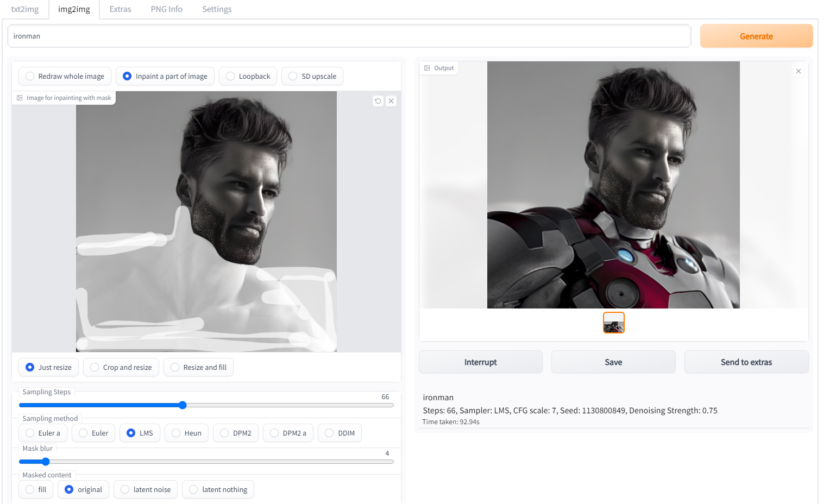823x504 pixels.
Task: Select the Inpaint a part of image option
Action: 165,76
